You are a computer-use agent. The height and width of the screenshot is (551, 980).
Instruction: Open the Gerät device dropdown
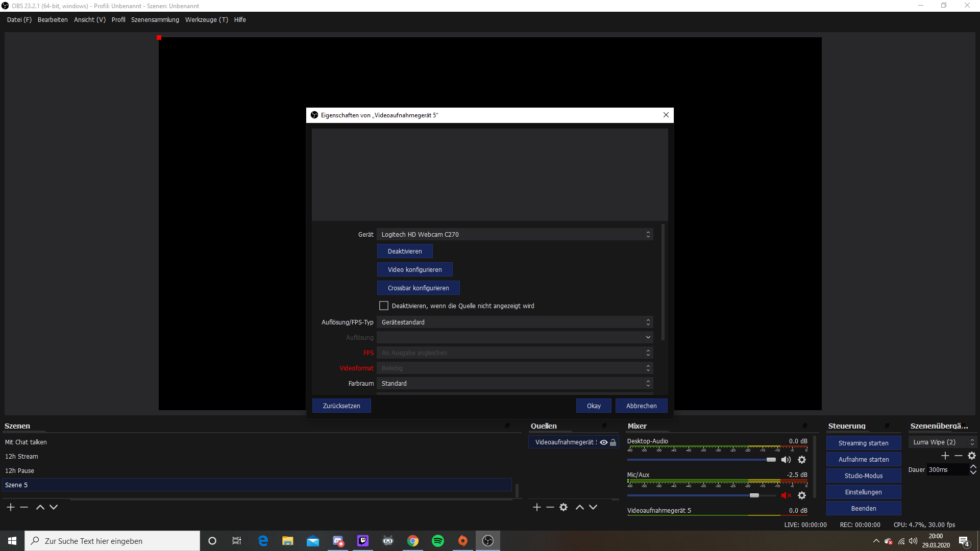click(514, 234)
